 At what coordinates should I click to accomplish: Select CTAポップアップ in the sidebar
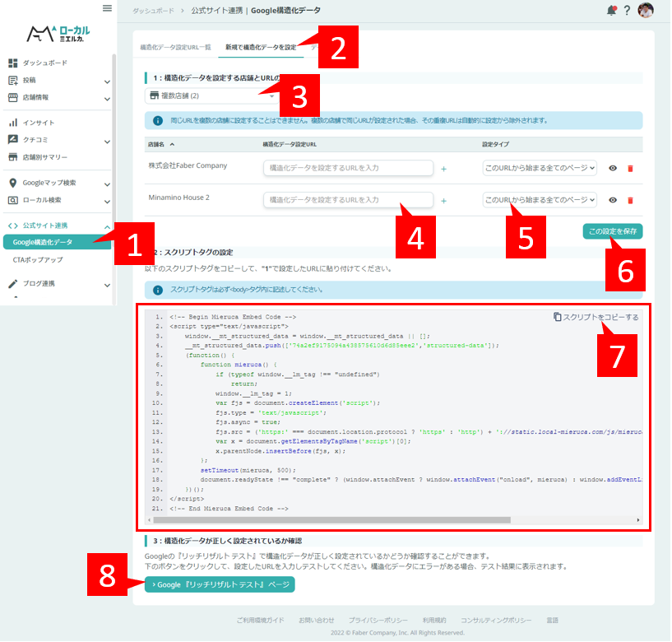pos(38,260)
